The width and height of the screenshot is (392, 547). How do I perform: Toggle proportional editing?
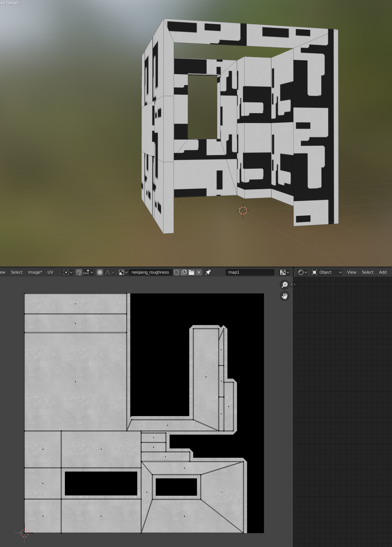click(100, 272)
